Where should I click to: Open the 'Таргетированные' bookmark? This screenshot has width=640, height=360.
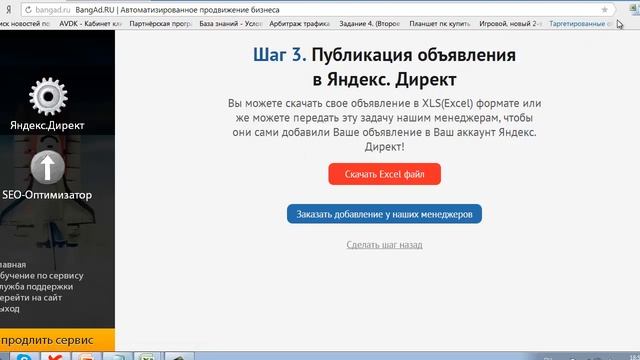pyautogui.click(x=580, y=24)
